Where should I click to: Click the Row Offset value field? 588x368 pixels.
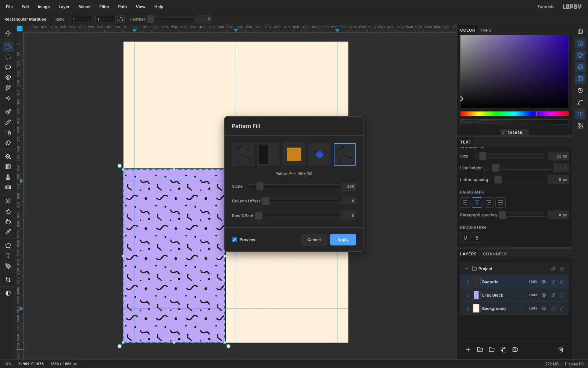click(x=348, y=216)
